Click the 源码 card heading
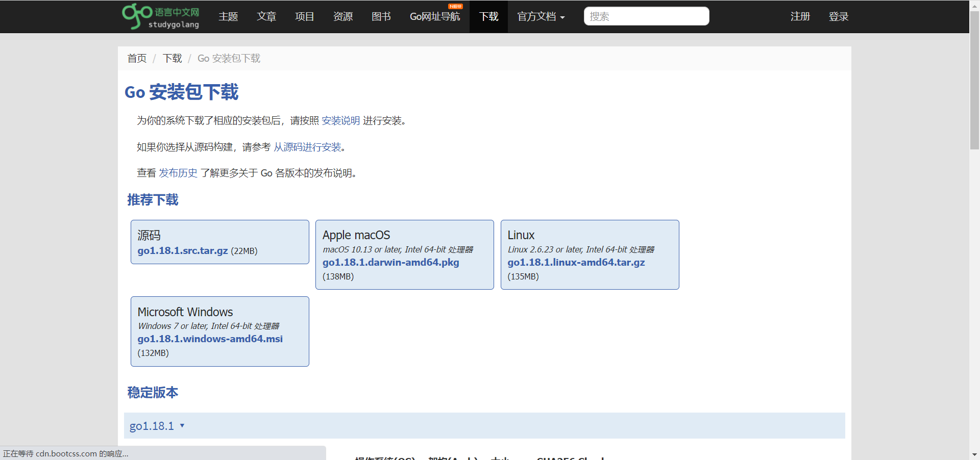This screenshot has height=460, width=980. (x=149, y=235)
